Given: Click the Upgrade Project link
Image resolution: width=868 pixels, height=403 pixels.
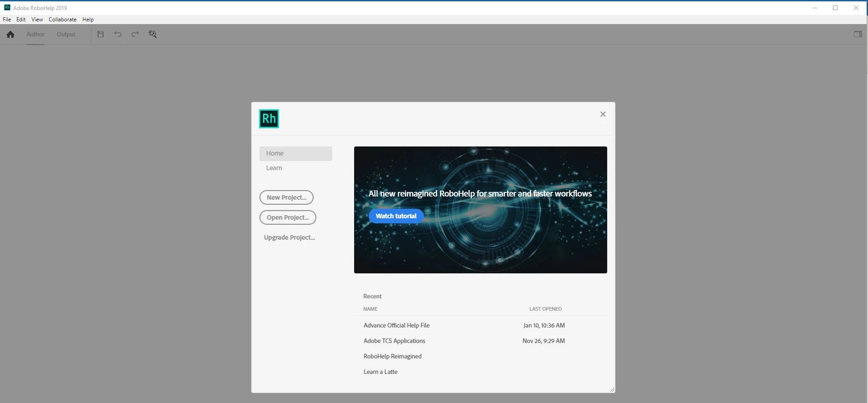Looking at the screenshot, I should click(289, 237).
